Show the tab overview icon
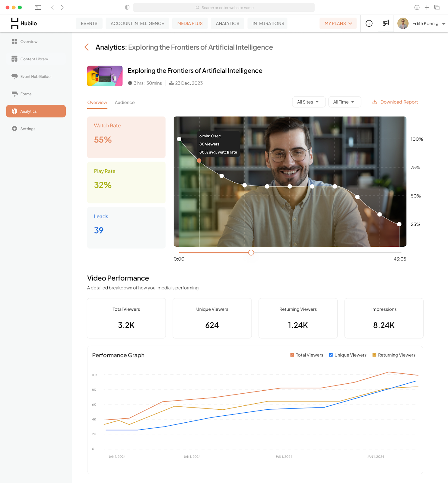The width and height of the screenshot is (448, 483). (x=437, y=8)
